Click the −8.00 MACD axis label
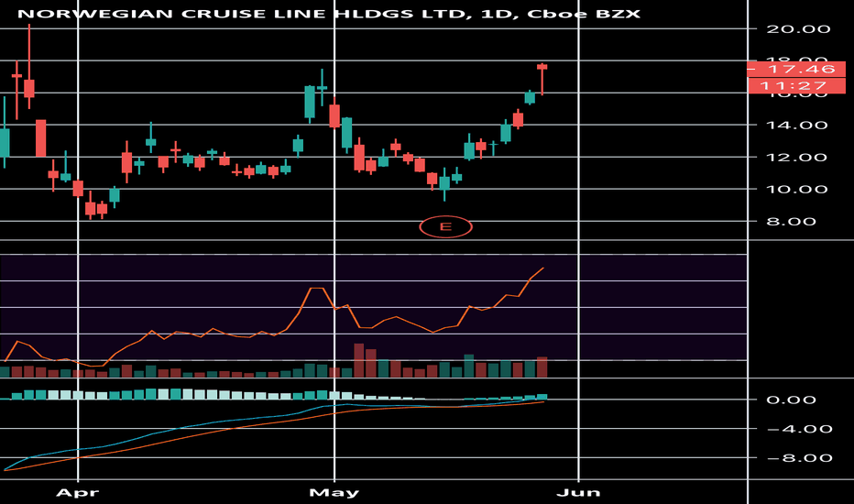854x504 pixels. 799,457
